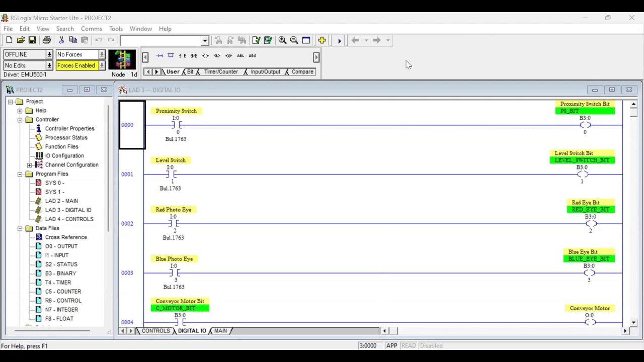Copy the selected rung
Image resolution: width=644 pixels, height=362 pixels.
click(73, 40)
